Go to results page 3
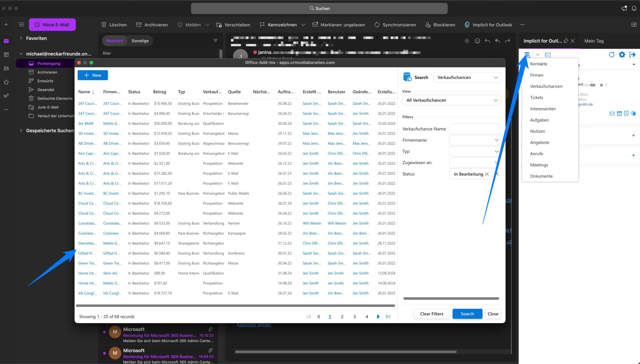This screenshot has height=364, width=640. (x=354, y=316)
